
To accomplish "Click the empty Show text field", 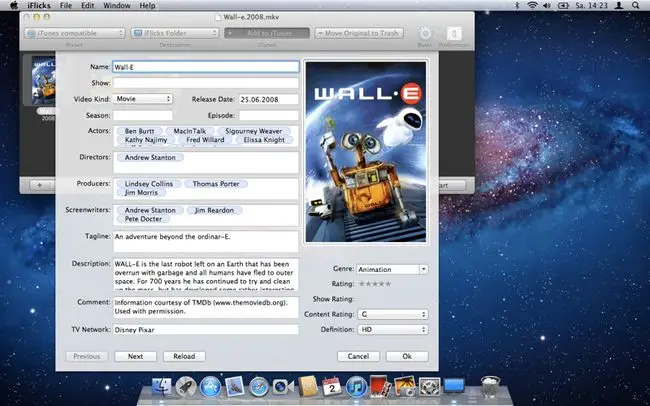I will pos(206,83).
